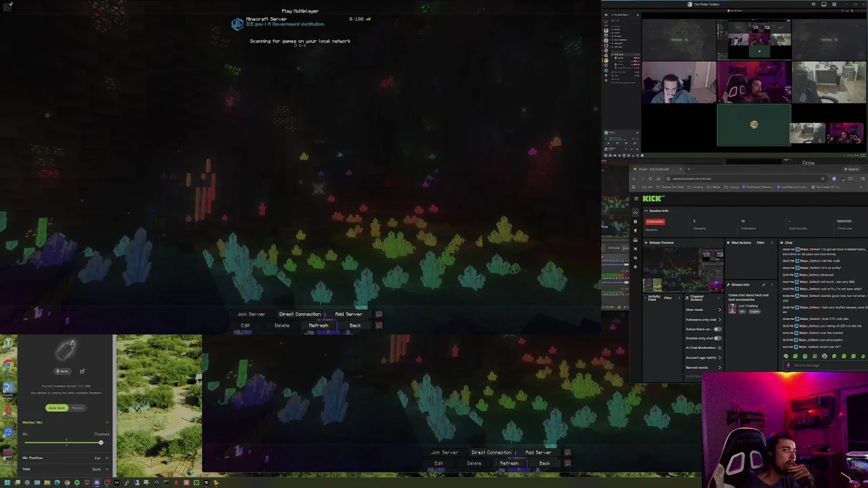The width and height of the screenshot is (868, 488).
Task: Click the Kick Stream Preview thumbnail
Action: point(683,270)
